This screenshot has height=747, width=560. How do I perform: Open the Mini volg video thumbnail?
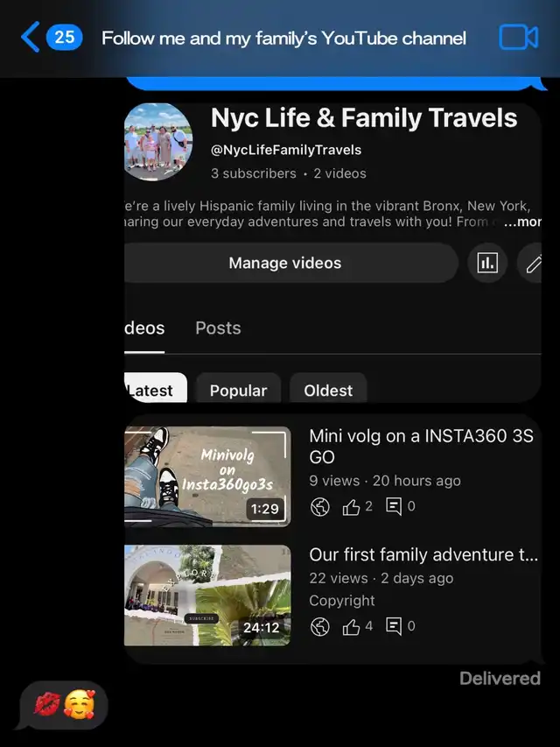click(x=207, y=476)
